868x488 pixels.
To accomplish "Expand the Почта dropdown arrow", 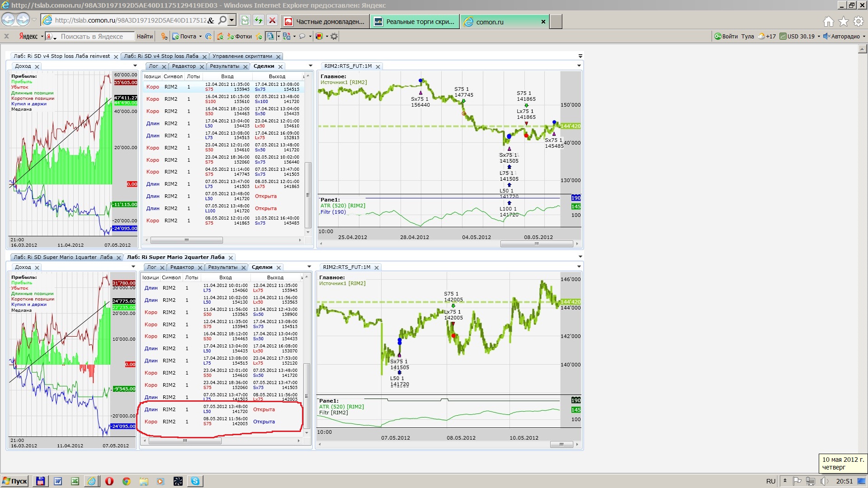I will coord(200,37).
